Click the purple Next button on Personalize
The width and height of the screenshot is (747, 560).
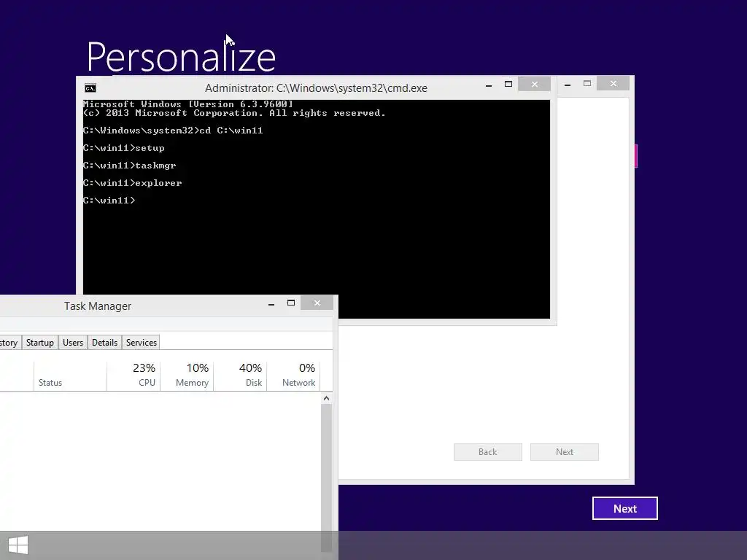point(625,508)
